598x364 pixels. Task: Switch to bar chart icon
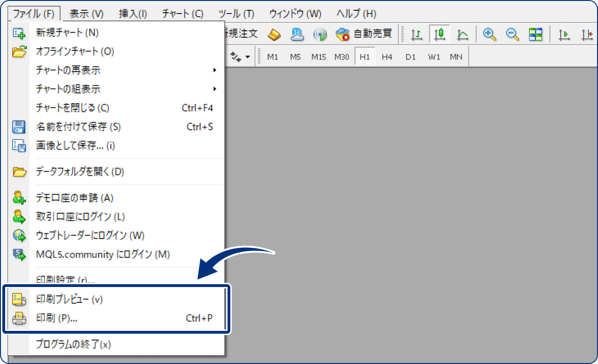pos(416,34)
